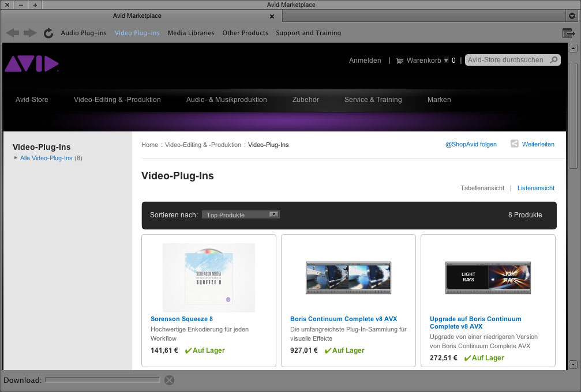Click the scrollbar up arrow
This screenshot has width=581, height=392.
(x=573, y=48)
